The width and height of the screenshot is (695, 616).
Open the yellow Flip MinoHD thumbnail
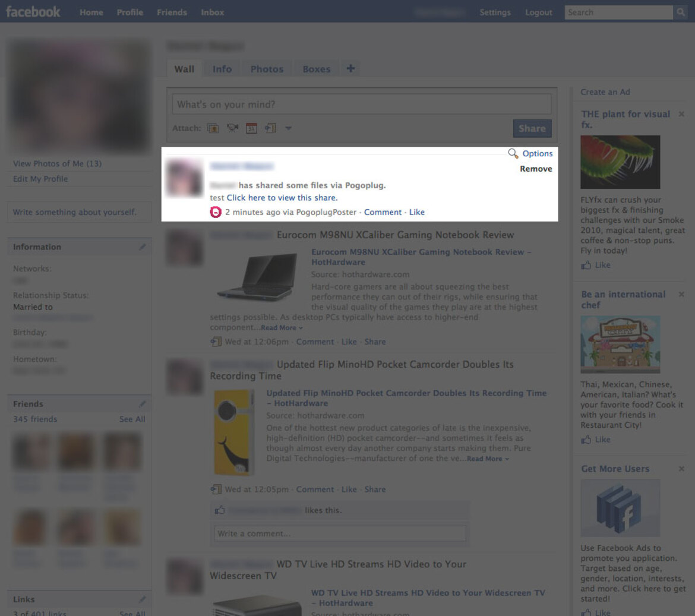(x=233, y=432)
